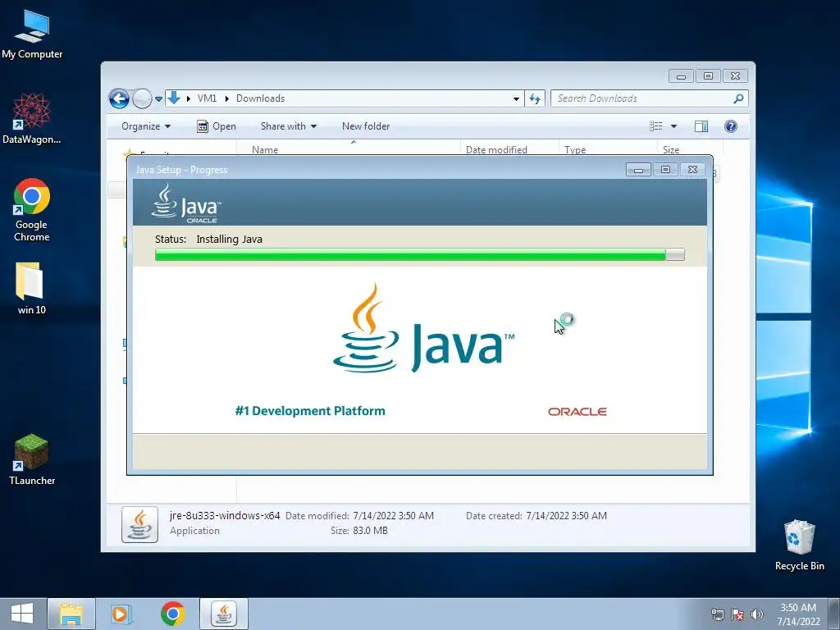The width and height of the screenshot is (840, 630).
Task: Click the Explorer forward arrow button
Action: (142, 98)
